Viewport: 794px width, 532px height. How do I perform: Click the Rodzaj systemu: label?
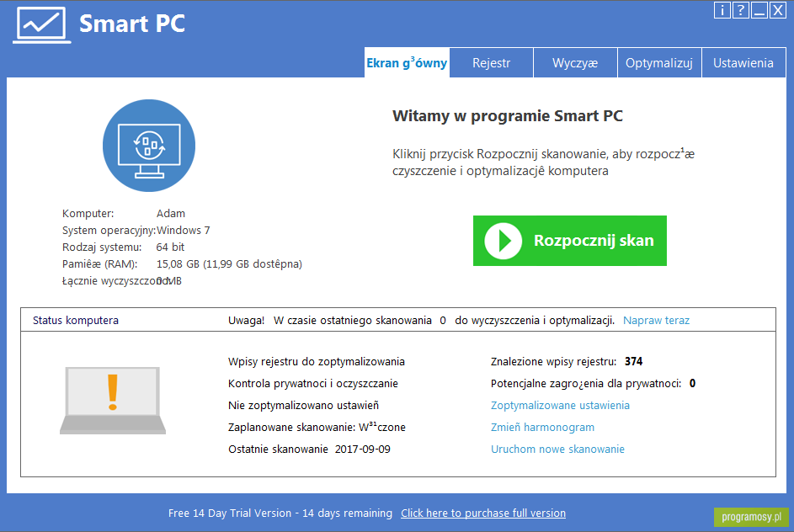pos(102,247)
